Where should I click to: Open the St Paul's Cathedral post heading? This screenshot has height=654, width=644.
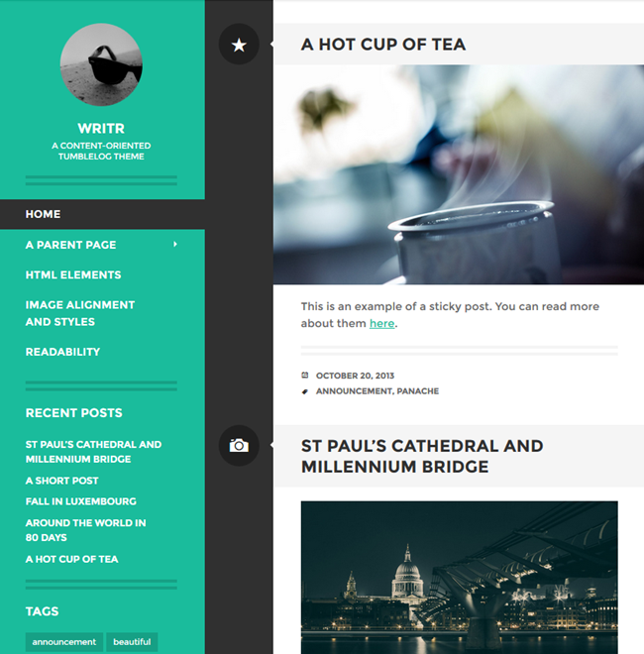tap(422, 456)
